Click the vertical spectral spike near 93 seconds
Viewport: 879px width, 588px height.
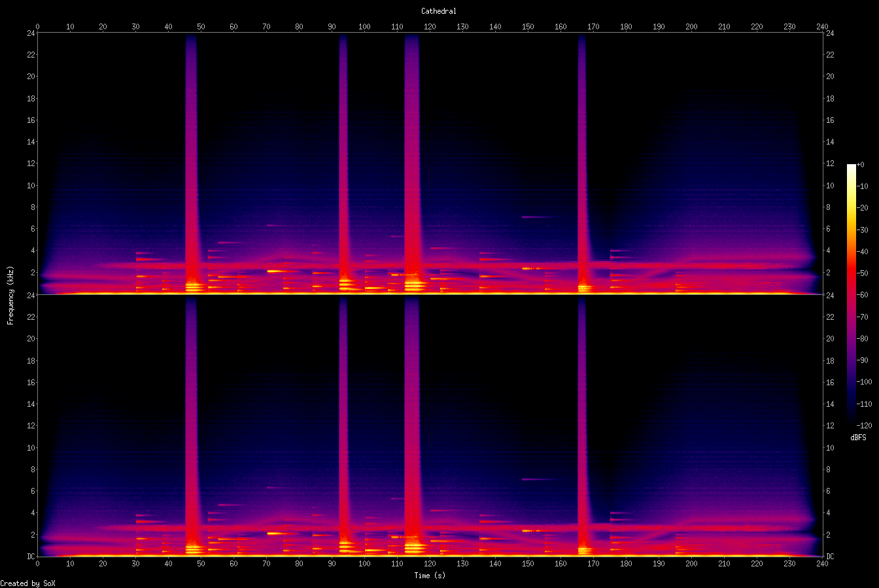pos(343,164)
